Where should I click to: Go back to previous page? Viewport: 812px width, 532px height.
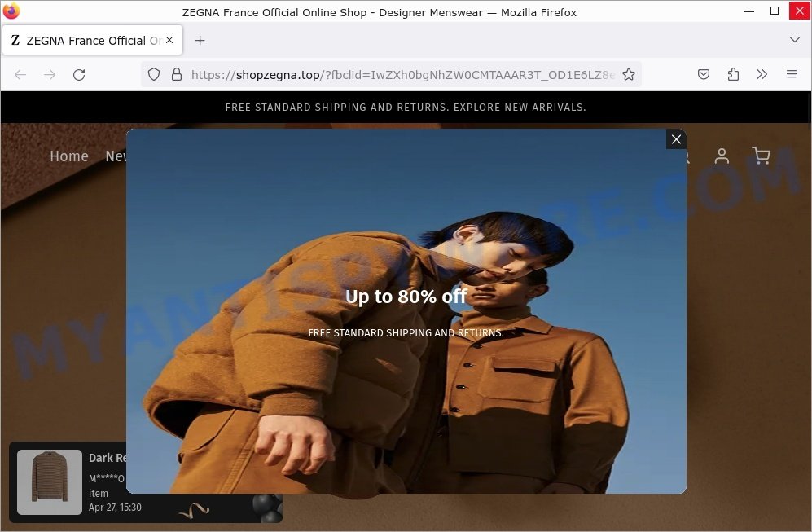pos(20,75)
